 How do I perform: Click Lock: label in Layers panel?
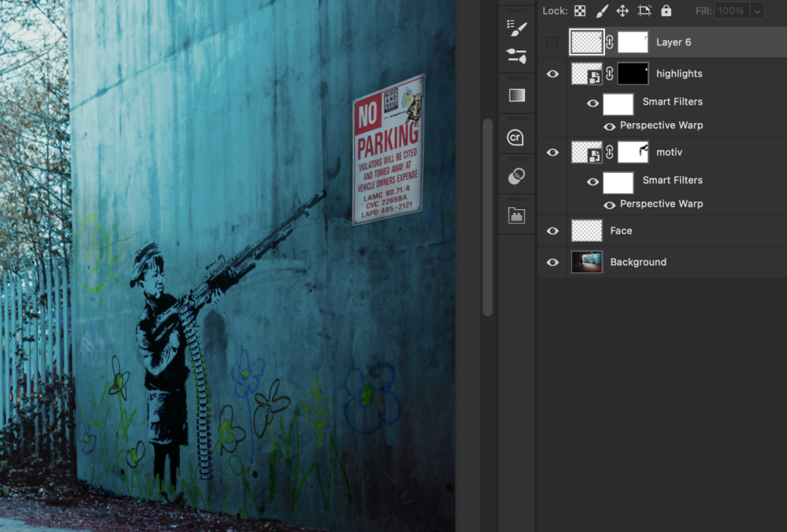[555, 11]
